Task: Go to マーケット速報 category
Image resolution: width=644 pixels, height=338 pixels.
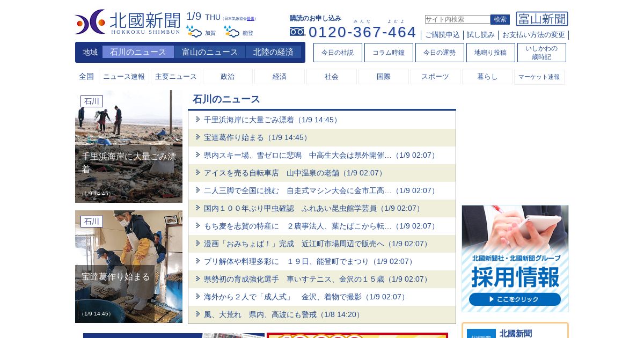Action: 539,77
